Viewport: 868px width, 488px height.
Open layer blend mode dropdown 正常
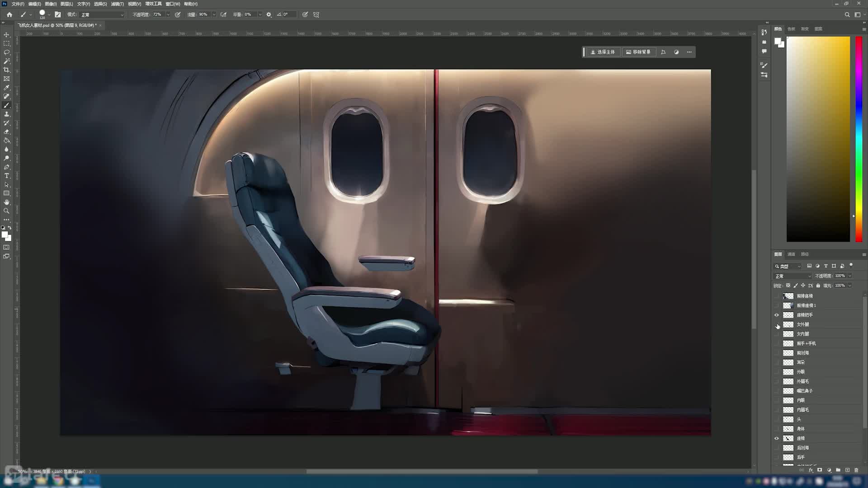pyautogui.click(x=793, y=276)
